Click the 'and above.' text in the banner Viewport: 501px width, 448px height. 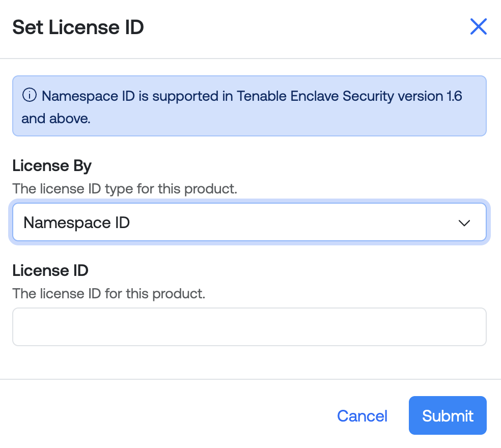point(56,119)
